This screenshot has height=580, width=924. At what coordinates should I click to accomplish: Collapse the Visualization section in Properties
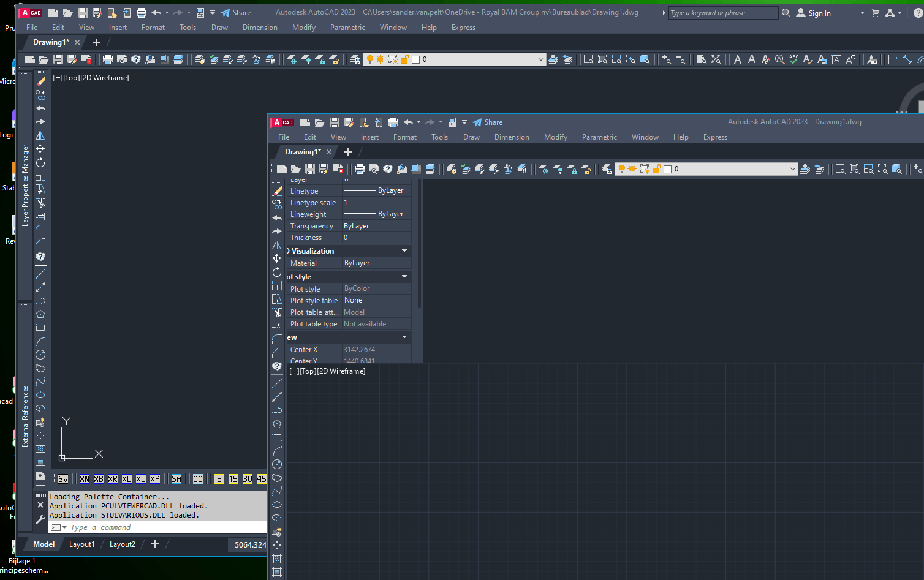click(x=404, y=251)
